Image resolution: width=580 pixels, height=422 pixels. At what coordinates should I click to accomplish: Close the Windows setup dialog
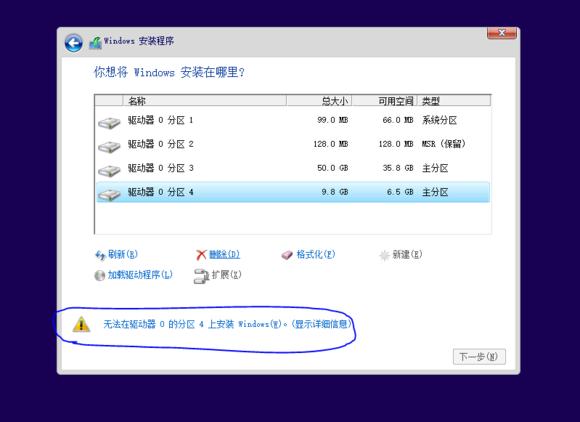pyautogui.click(x=502, y=33)
